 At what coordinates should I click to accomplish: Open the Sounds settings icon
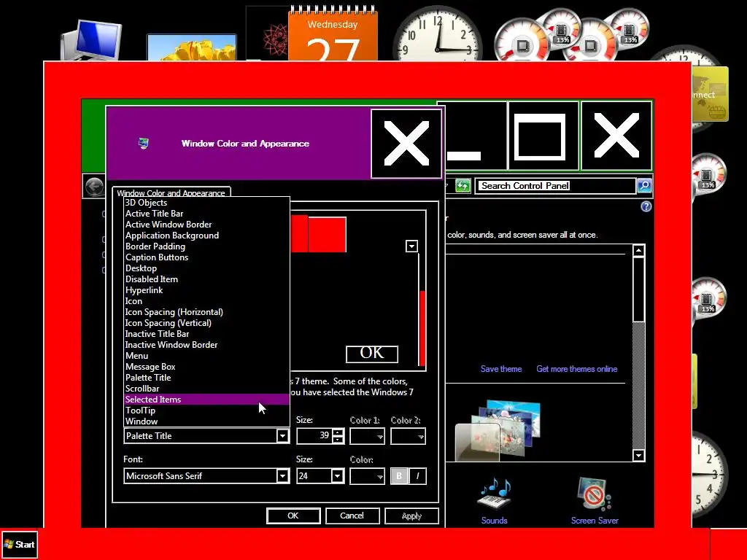point(495,501)
